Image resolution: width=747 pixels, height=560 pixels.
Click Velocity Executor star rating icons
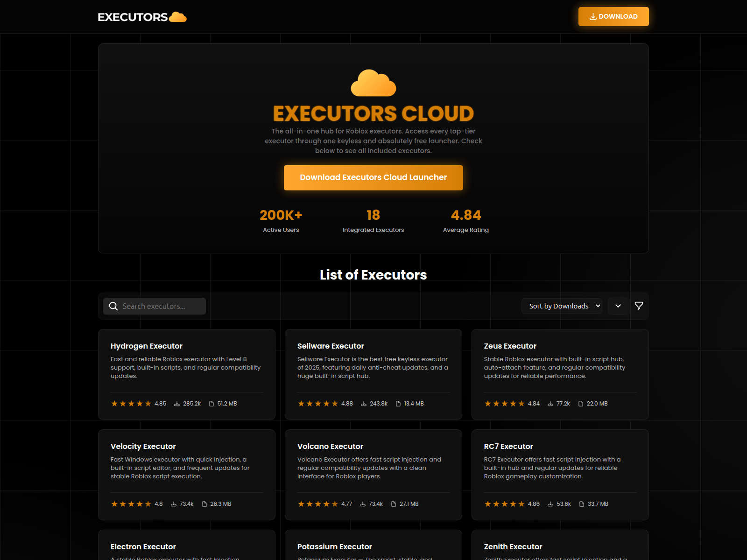tap(131, 504)
